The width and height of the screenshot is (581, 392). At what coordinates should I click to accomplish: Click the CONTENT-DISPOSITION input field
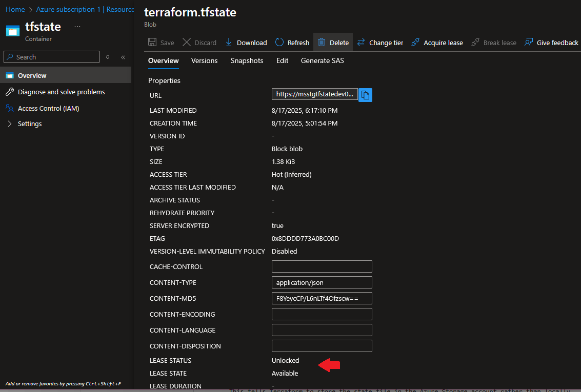(x=322, y=346)
